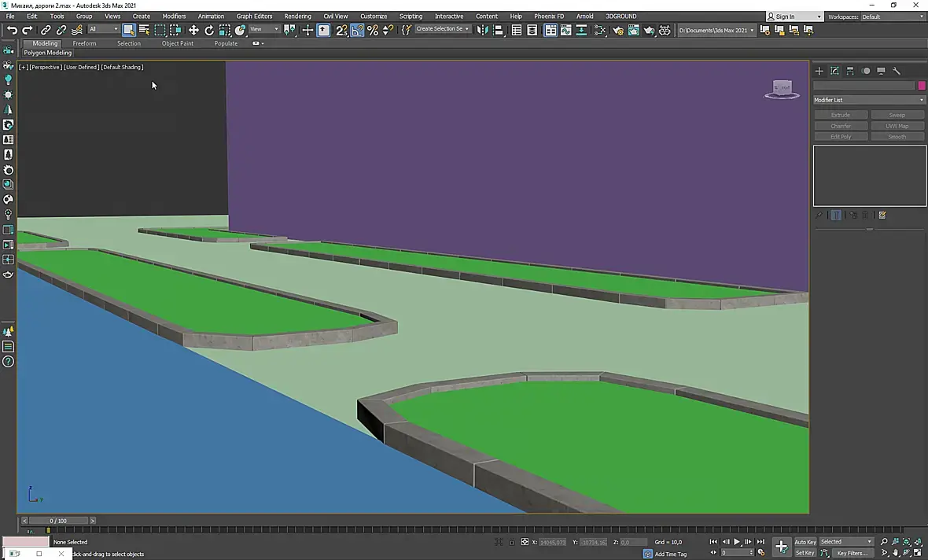Toggle Auto Key animation mode

pyautogui.click(x=805, y=542)
